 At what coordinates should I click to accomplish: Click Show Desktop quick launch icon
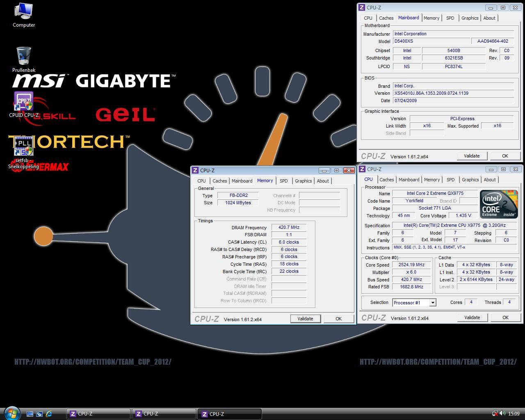30,414
